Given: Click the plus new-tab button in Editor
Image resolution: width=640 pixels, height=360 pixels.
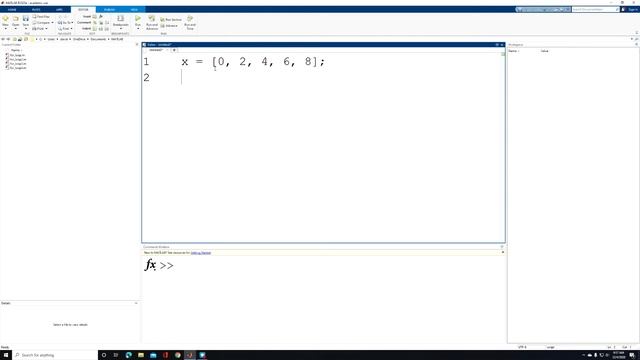Looking at the screenshot, I should 174,50.
